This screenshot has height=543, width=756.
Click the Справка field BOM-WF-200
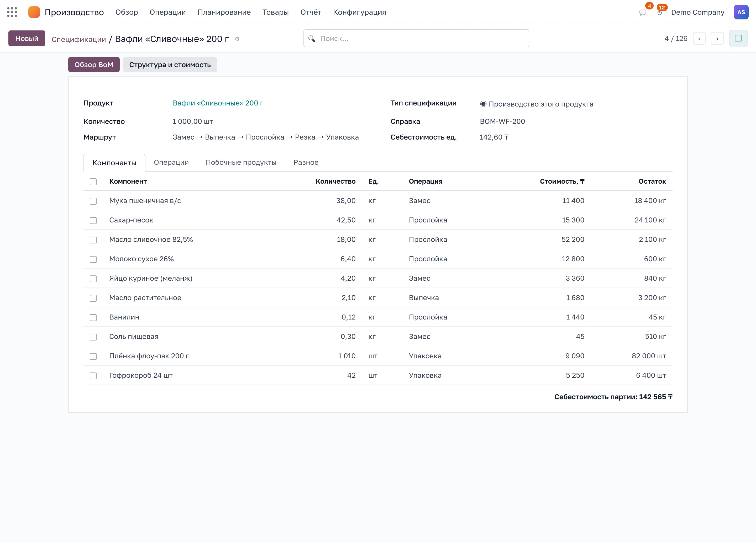click(x=502, y=121)
